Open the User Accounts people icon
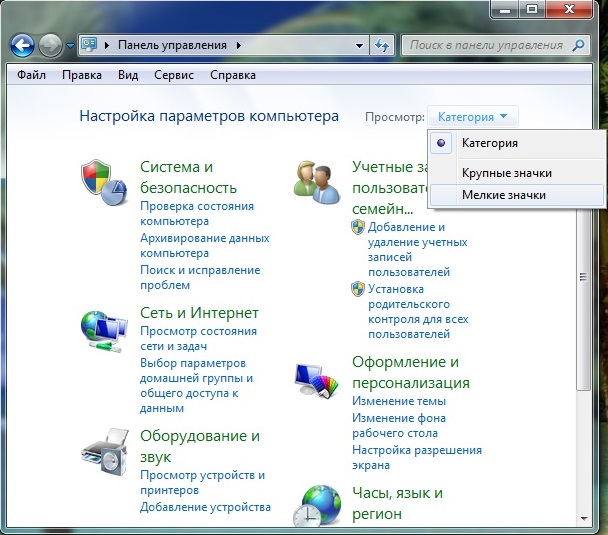The width and height of the screenshot is (608, 535). [316, 180]
